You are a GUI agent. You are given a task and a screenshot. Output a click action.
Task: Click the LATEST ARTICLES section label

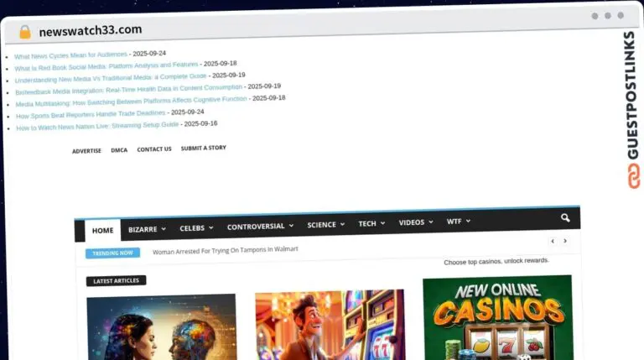[x=116, y=280]
